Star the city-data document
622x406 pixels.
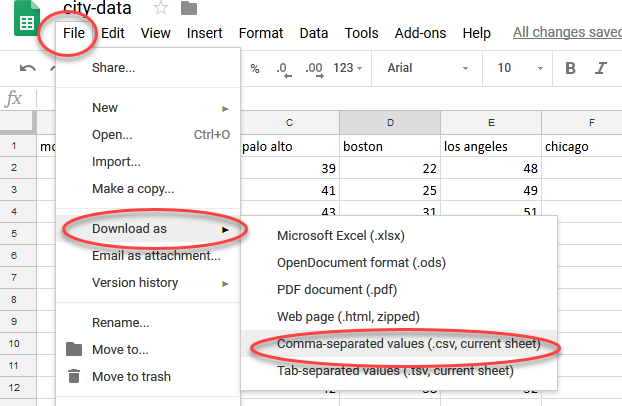tap(161, 8)
